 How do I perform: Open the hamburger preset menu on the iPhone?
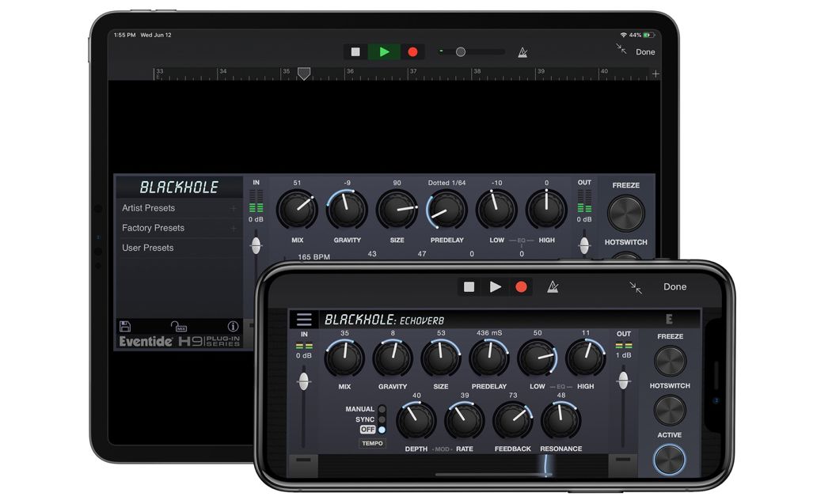(x=304, y=320)
